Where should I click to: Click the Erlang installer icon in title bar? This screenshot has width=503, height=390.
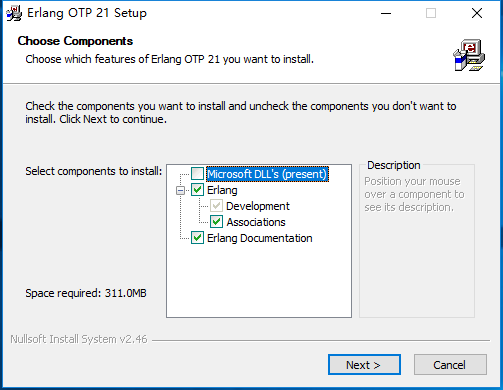point(14,13)
